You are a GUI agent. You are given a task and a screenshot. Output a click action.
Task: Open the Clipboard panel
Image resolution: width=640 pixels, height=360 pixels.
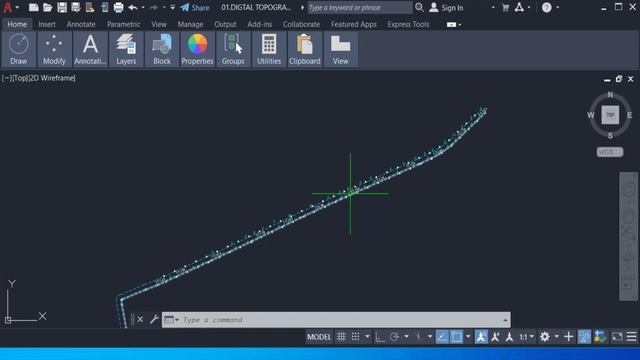(x=304, y=49)
